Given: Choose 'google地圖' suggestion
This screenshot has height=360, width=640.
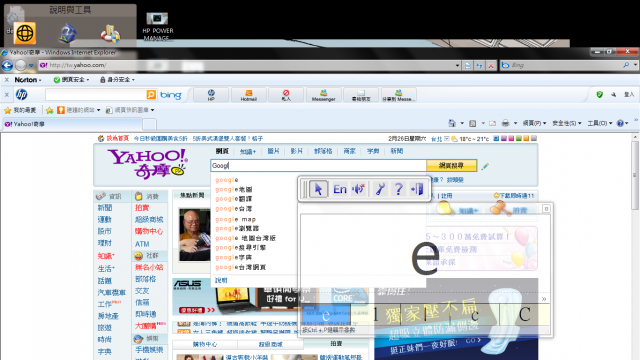Looking at the screenshot, I should [234, 189].
